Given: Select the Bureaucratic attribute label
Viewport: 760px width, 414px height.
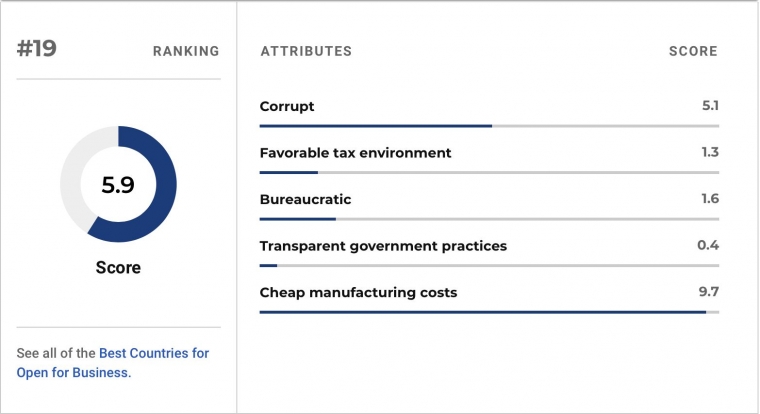Looking at the screenshot, I should 305,199.
